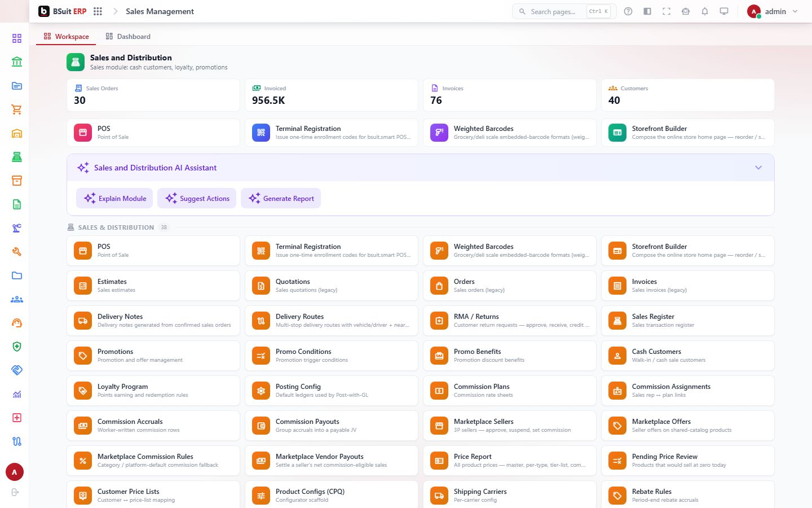Open the chart analytics icon in sidebar
This screenshot has height=508, width=812.
17,394
